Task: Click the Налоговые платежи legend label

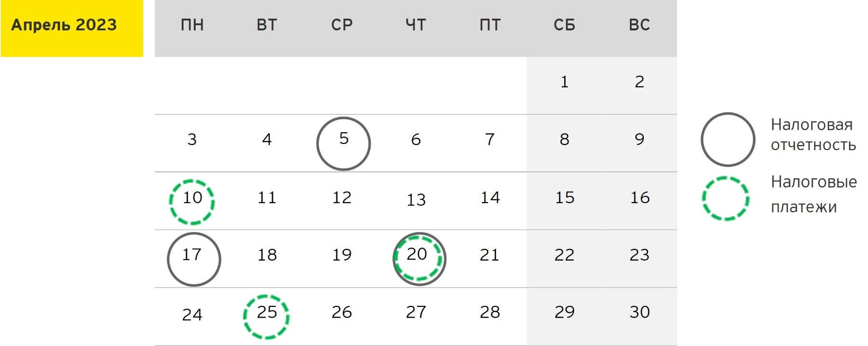Action: click(x=814, y=194)
